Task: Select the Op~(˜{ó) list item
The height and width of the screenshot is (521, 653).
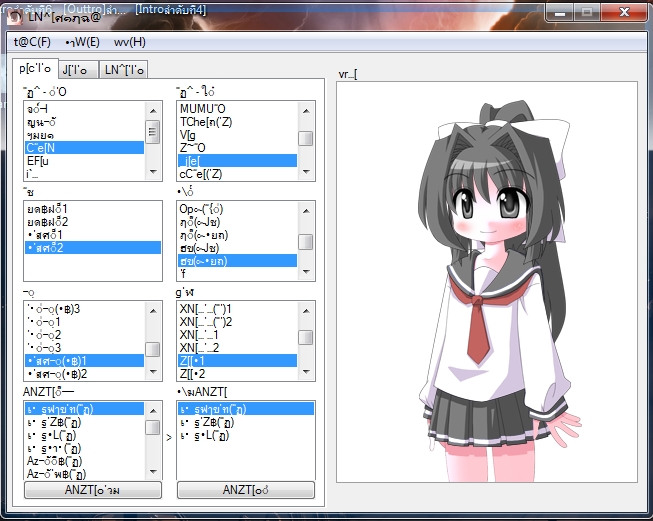Action: 237,209
